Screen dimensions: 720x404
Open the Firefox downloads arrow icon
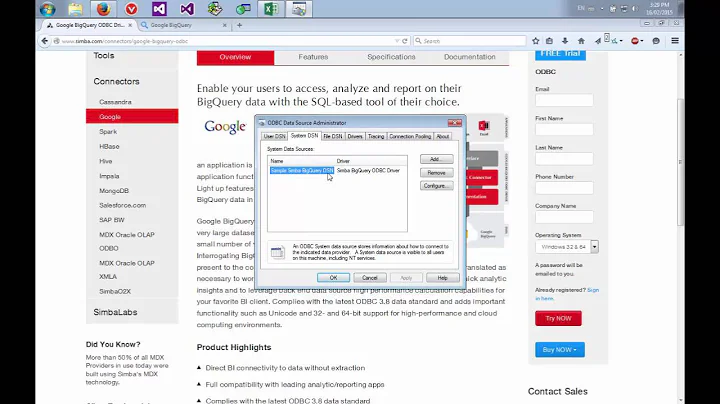(565, 41)
